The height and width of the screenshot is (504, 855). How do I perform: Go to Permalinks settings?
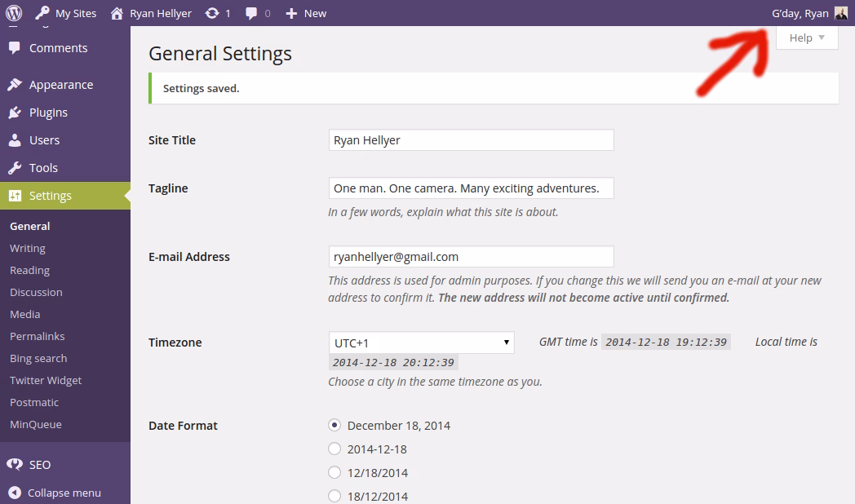click(37, 336)
